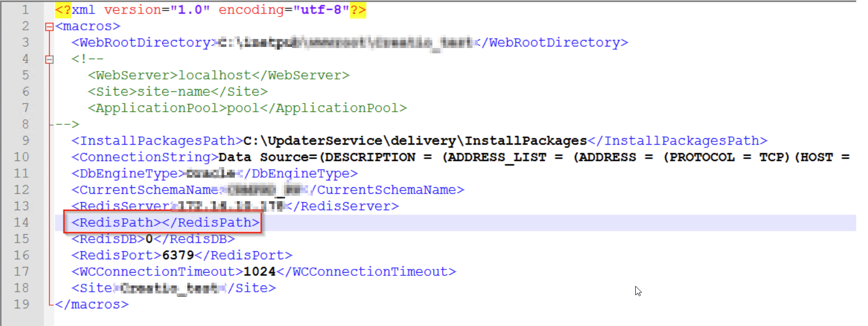Click the RedisPort value '6379'
868x326 pixels.
pyautogui.click(x=178, y=256)
